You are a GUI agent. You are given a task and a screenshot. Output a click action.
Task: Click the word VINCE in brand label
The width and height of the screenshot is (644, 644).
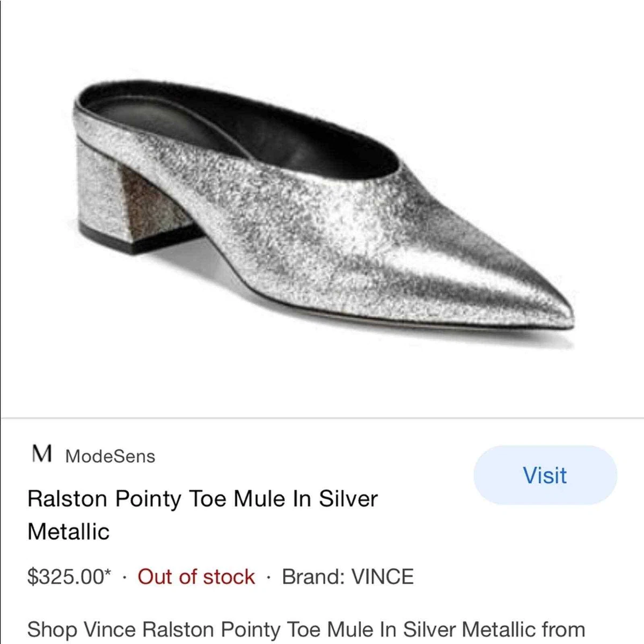pyautogui.click(x=382, y=577)
